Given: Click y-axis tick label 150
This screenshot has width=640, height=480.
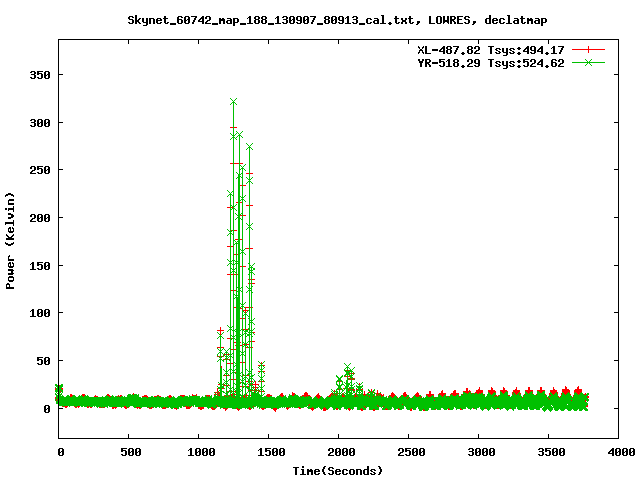Looking at the screenshot, I should pos(40,266).
